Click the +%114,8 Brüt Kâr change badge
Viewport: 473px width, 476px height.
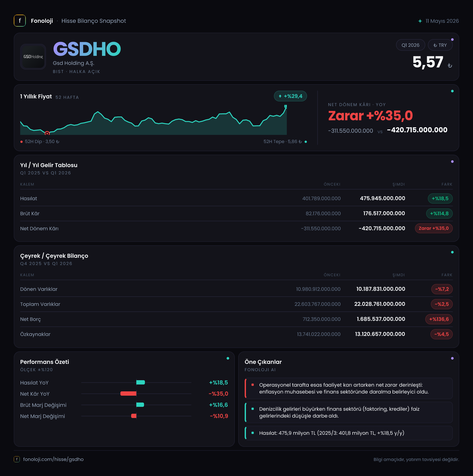click(439, 214)
